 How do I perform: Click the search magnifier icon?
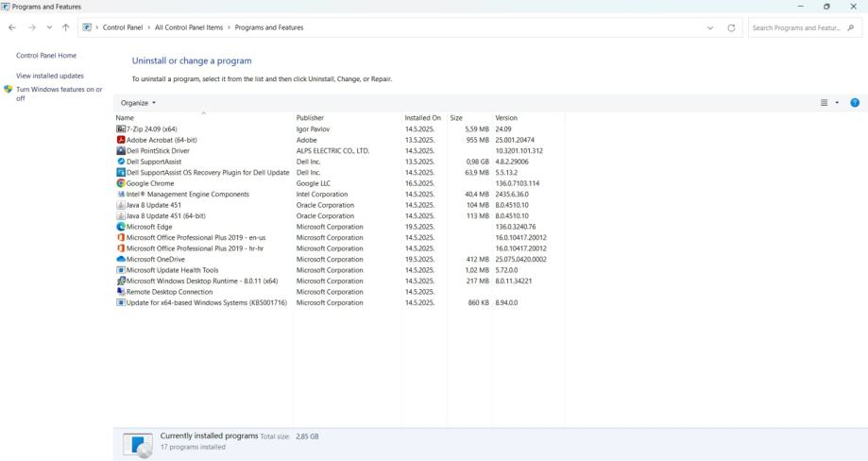pos(851,27)
